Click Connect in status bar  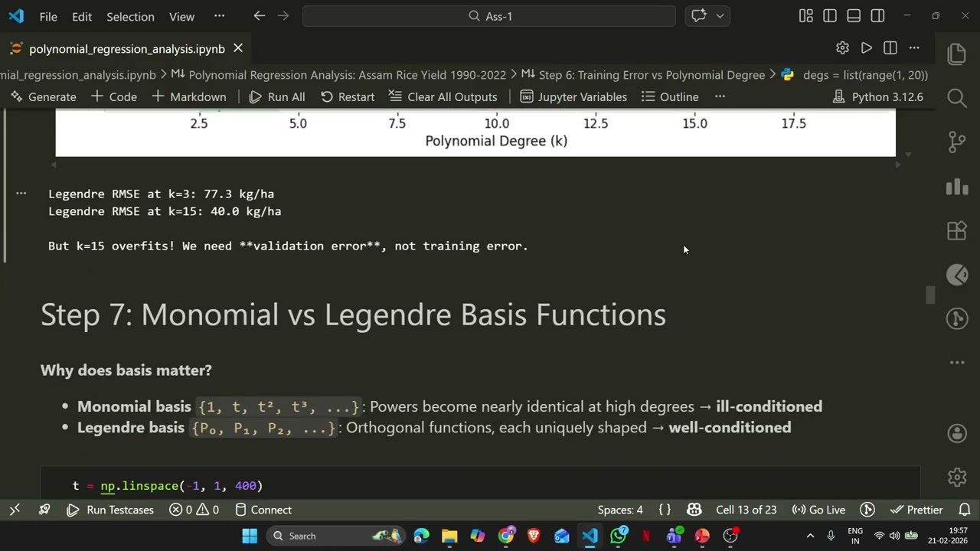263,510
